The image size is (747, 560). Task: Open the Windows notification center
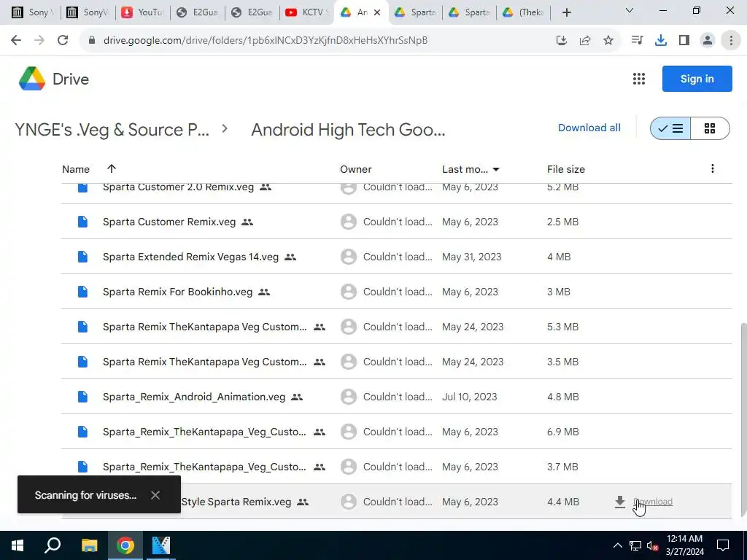tap(723, 545)
